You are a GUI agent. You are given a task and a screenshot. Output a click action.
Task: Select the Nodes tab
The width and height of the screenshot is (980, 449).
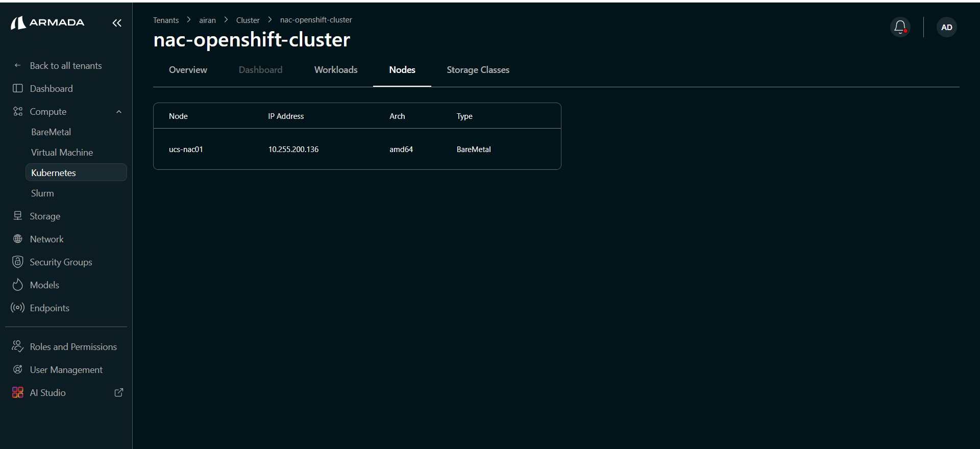point(402,70)
